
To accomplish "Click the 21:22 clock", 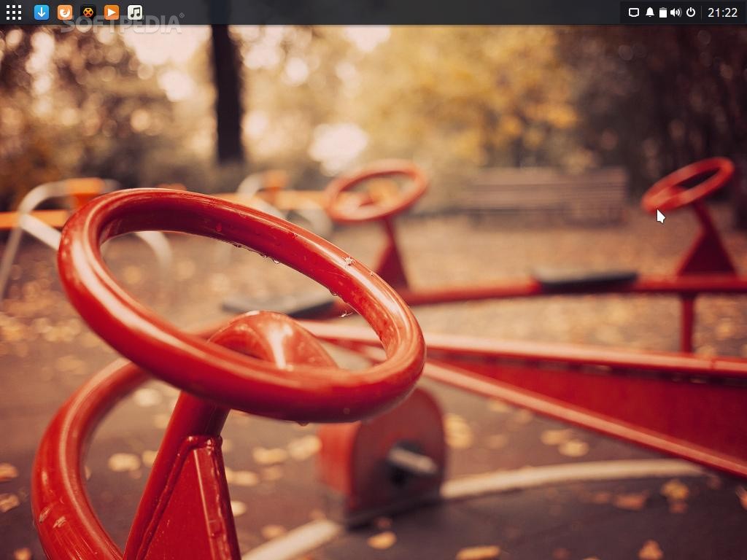I will (x=722, y=12).
